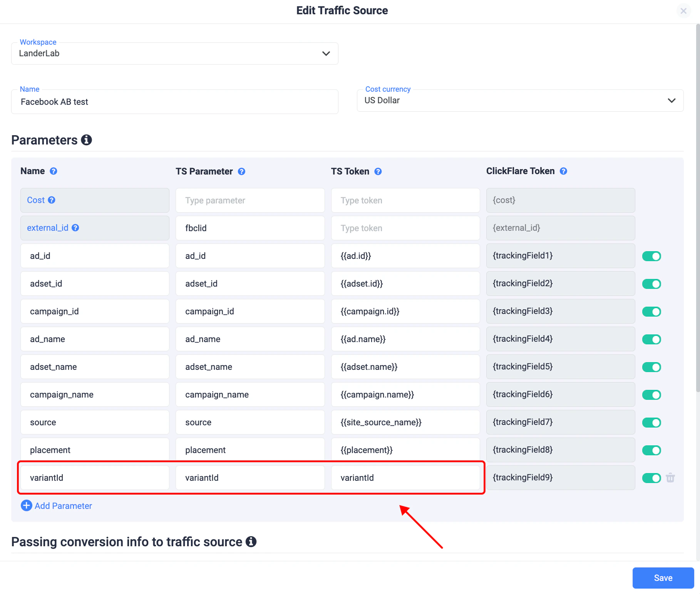Click the variantId TS Token field
Viewport: 700px width, 594px height.
pyautogui.click(x=405, y=478)
